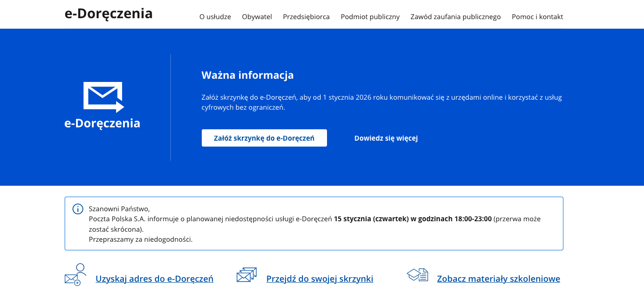Click the e-Doręczenia site title in header
This screenshot has width=644, height=305.
108,14
